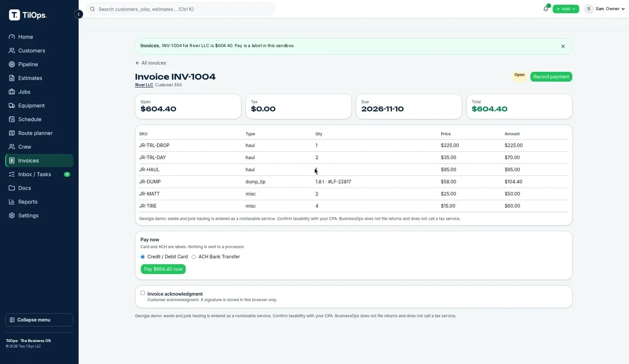
Task: Click the JR-MATT SKU cell
Action: coord(149,194)
